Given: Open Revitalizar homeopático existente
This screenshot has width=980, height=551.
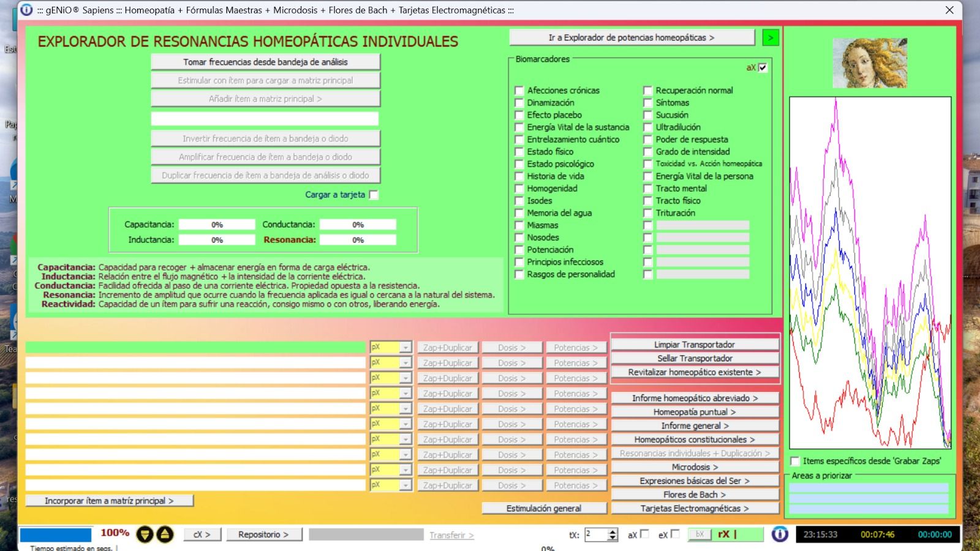Looking at the screenshot, I should click(x=695, y=372).
